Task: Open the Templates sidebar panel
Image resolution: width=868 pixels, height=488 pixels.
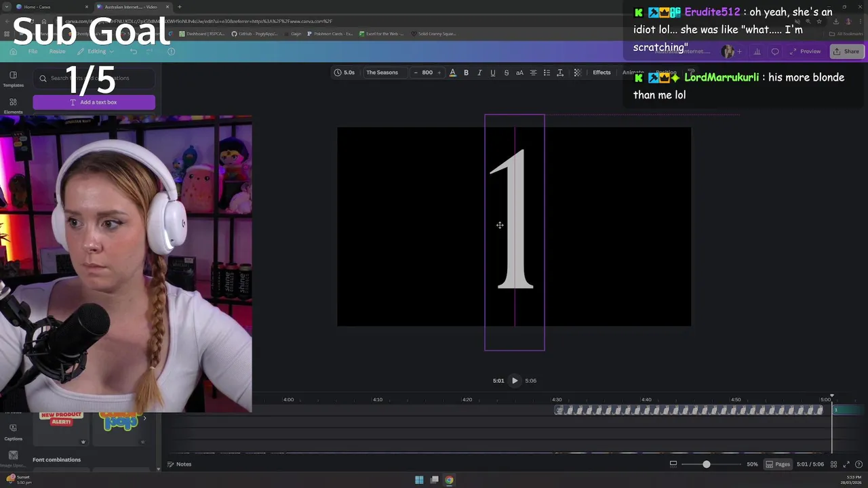Action: pyautogui.click(x=13, y=79)
